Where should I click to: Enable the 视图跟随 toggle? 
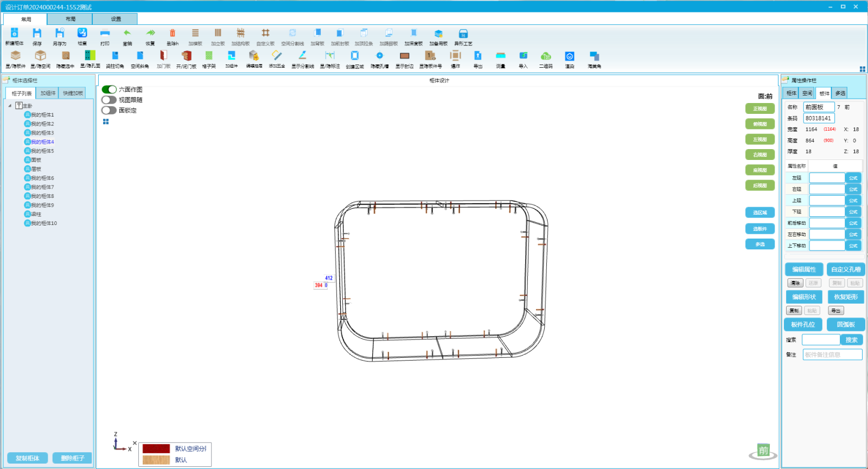pyautogui.click(x=109, y=100)
